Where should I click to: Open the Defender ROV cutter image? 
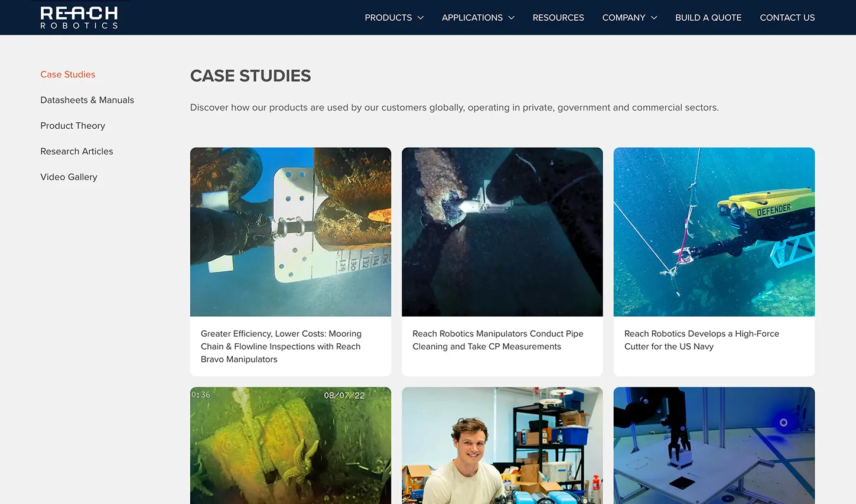click(x=714, y=232)
